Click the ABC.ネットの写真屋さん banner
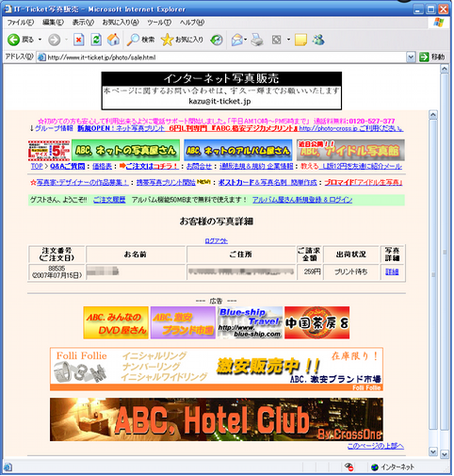454x476 pixels. click(x=125, y=150)
